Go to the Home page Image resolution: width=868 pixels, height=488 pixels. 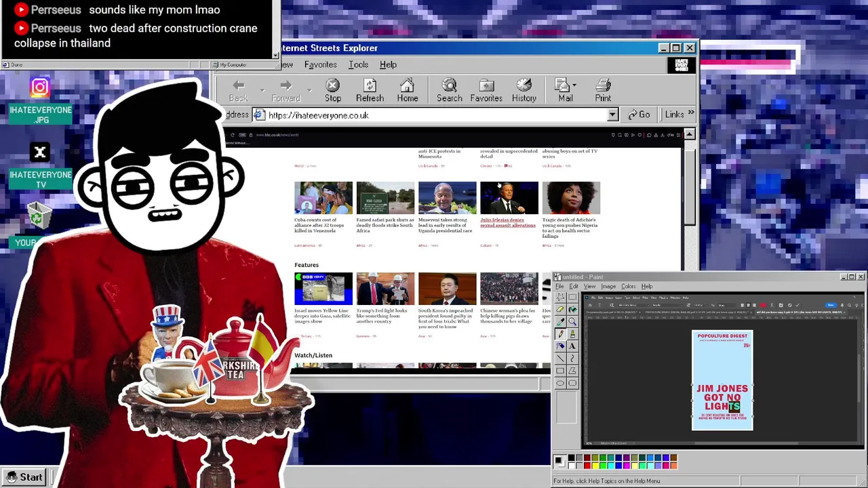[x=407, y=91]
